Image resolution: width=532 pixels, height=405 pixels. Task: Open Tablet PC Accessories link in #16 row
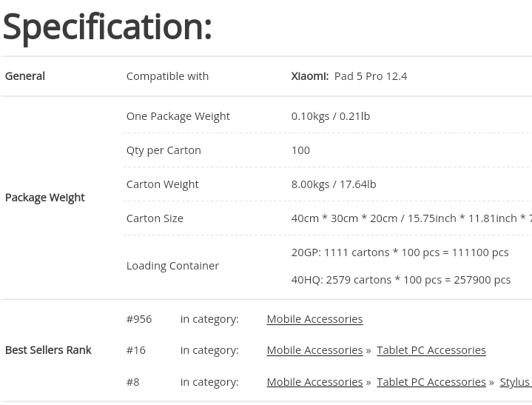431,350
